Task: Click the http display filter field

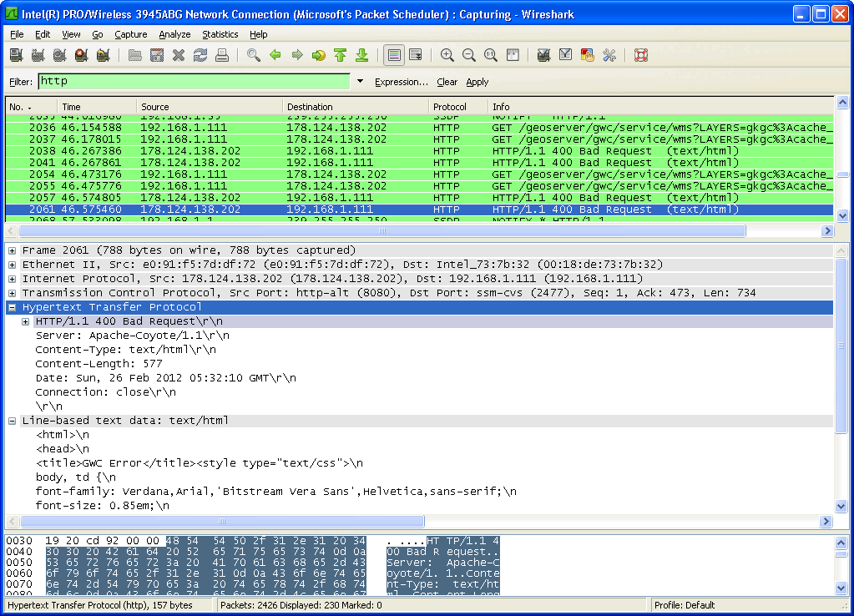Action: coord(194,82)
